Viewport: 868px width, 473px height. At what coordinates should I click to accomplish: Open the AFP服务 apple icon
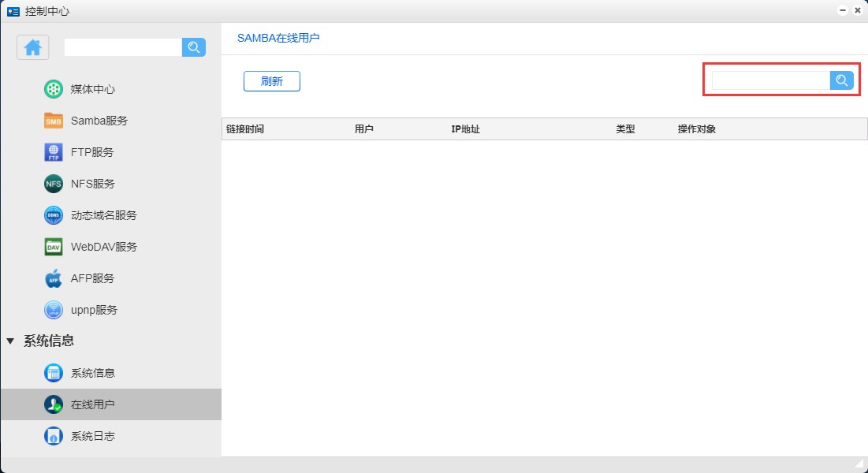pyautogui.click(x=53, y=278)
